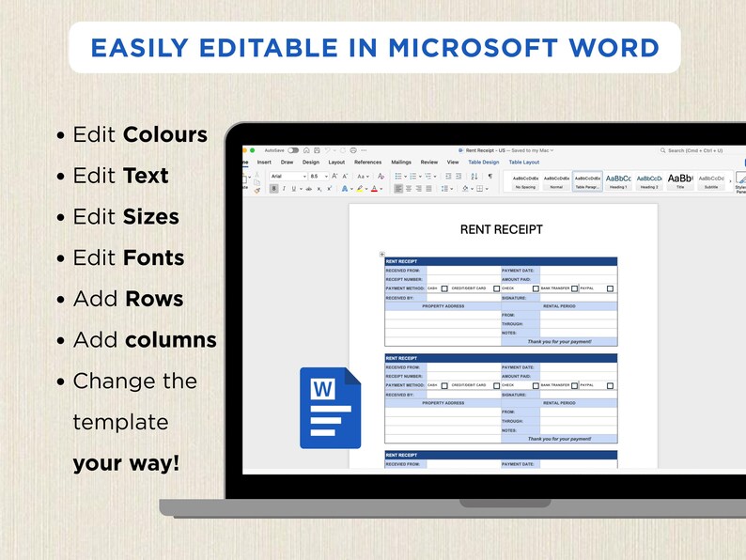Toggle Italic formatting button
This screenshot has width=746, height=560.
click(x=284, y=189)
